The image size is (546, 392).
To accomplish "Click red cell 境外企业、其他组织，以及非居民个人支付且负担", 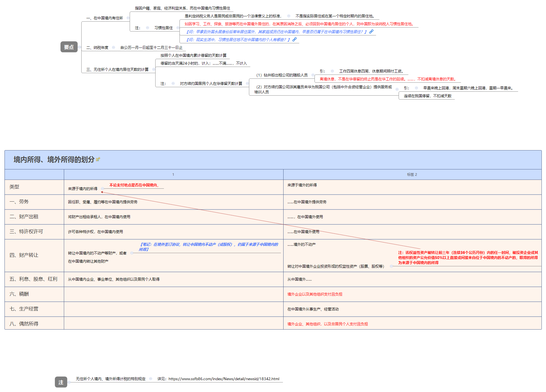I will (x=328, y=324).
